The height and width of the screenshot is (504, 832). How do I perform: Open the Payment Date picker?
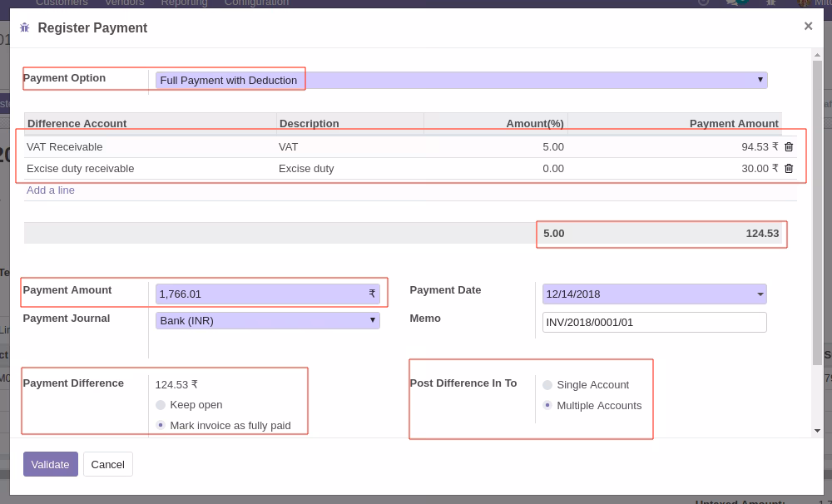[x=654, y=294]
